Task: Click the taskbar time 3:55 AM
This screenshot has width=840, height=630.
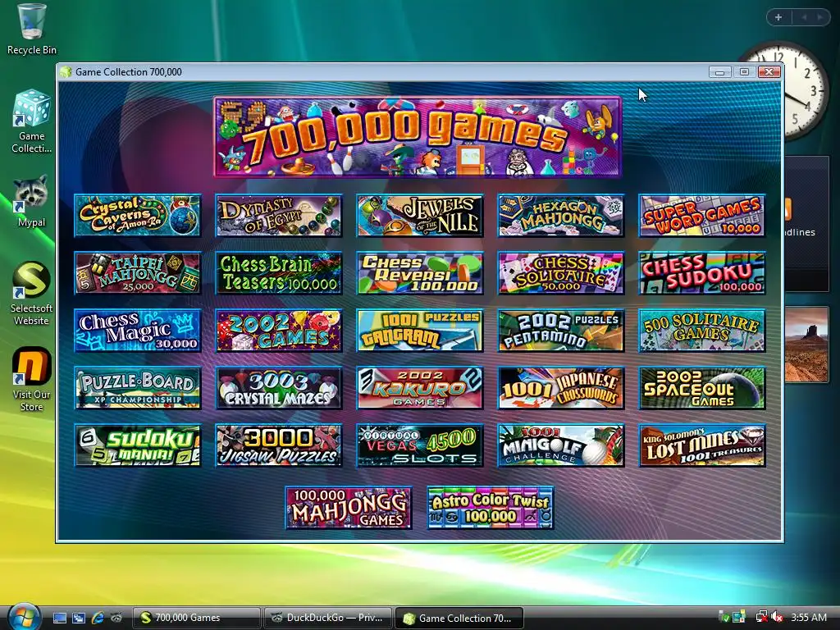Action: point(808,617)
